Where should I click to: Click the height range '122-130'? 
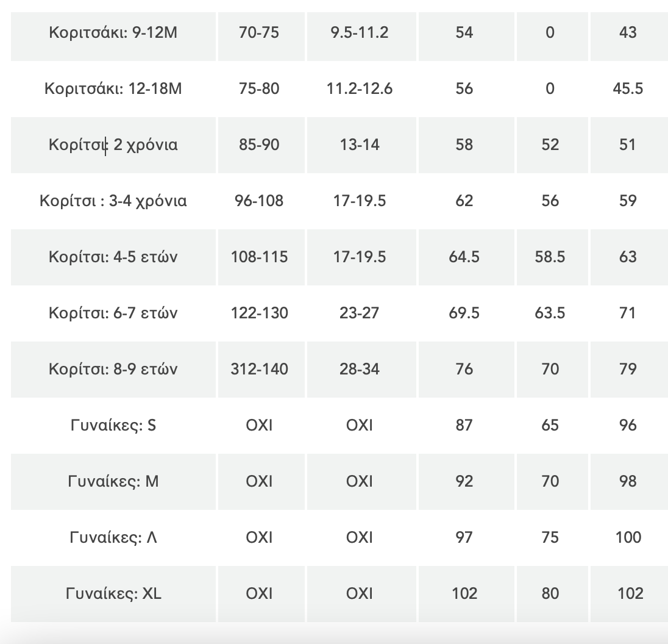pyautogui.click(x=260, y=313)
